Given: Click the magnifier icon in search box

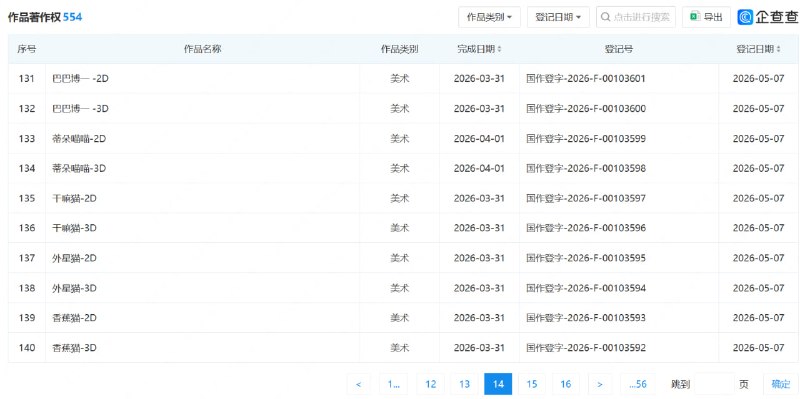Looking at the screenshot, I should click(x=606, y=17).
